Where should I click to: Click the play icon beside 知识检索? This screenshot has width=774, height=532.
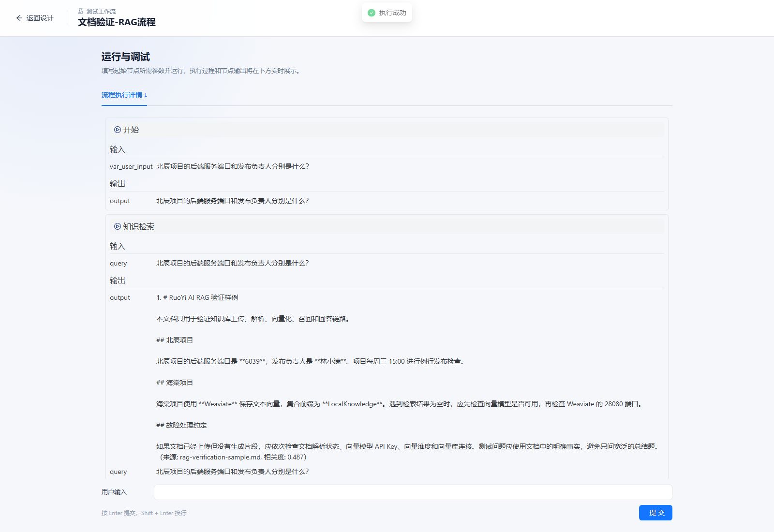tap(117, 226)
